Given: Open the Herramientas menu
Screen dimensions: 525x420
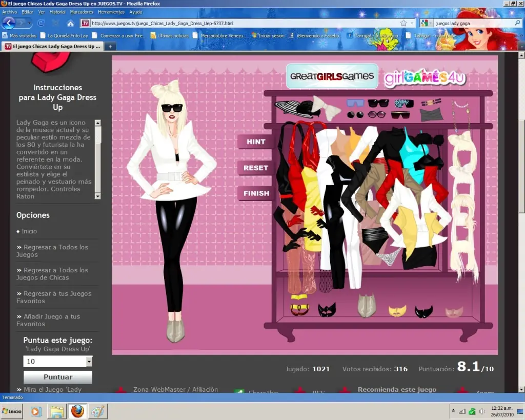Looking at the screenshot, I should [x=111, y=12].
